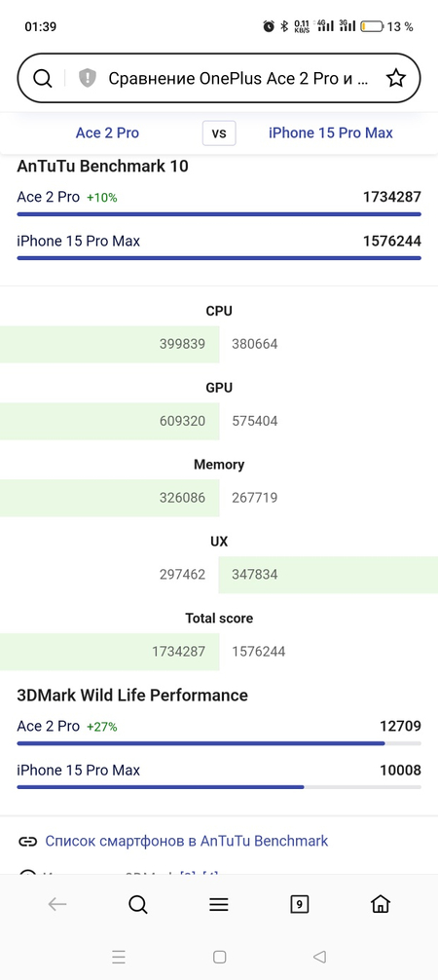This screenshot has width=438, height=980.
Task: Open Список смартфонов в AnTuTu Benchmark link
Action: (x=186, y=841)
